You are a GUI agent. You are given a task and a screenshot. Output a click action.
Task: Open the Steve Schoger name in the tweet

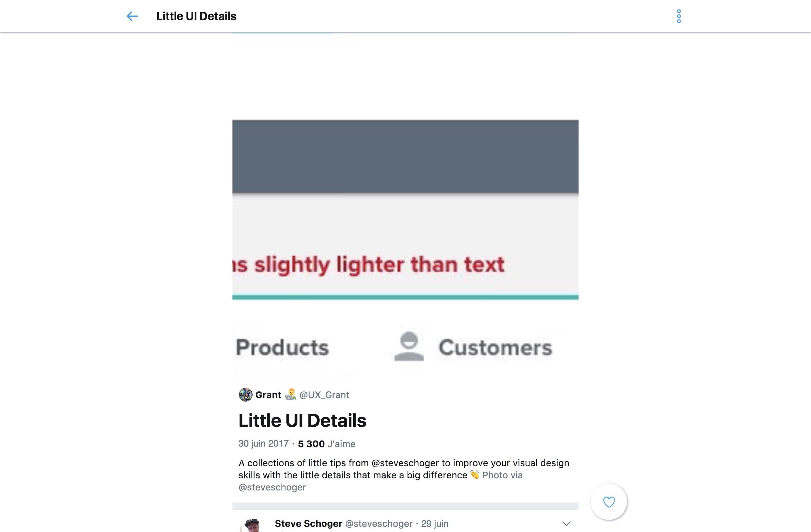308,523
